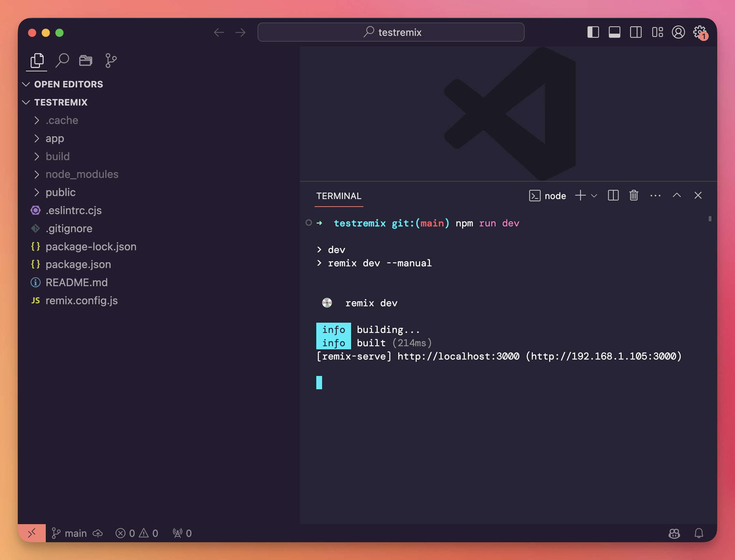This screenshot has width=735, height=560.
Task: Open package.json file
Action: coord(78,264)
